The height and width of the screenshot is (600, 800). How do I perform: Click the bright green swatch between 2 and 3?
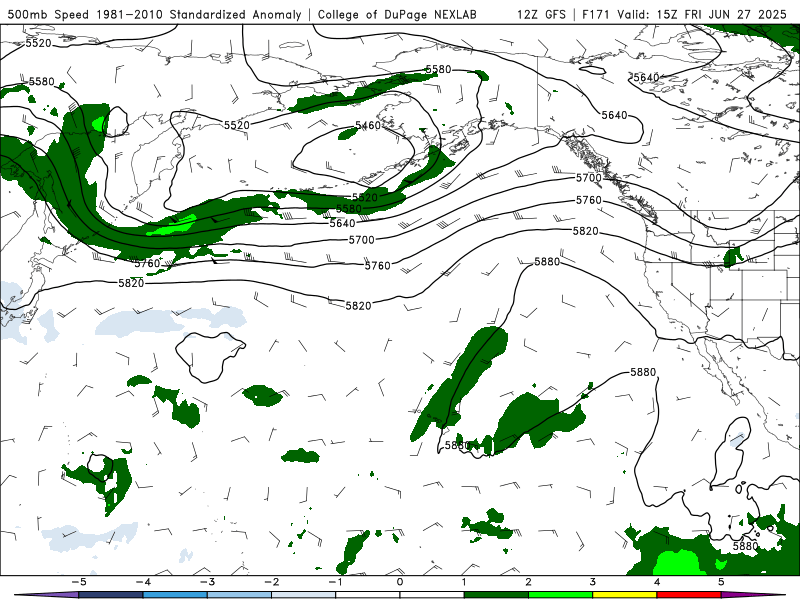(x=561, y=595)
